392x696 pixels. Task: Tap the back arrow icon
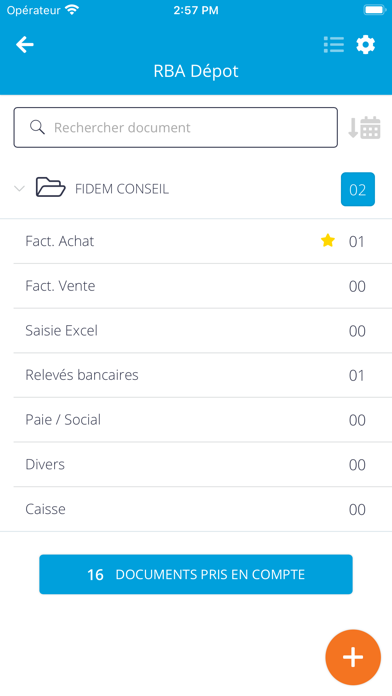point(25,45)
